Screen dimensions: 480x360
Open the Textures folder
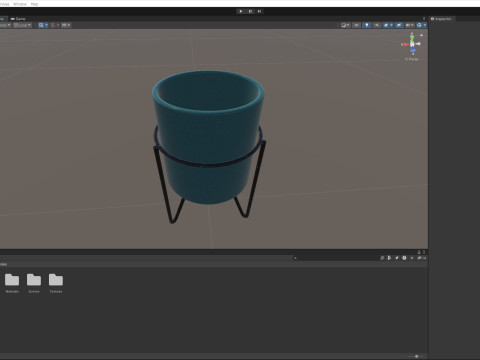[x=56, y=283]
